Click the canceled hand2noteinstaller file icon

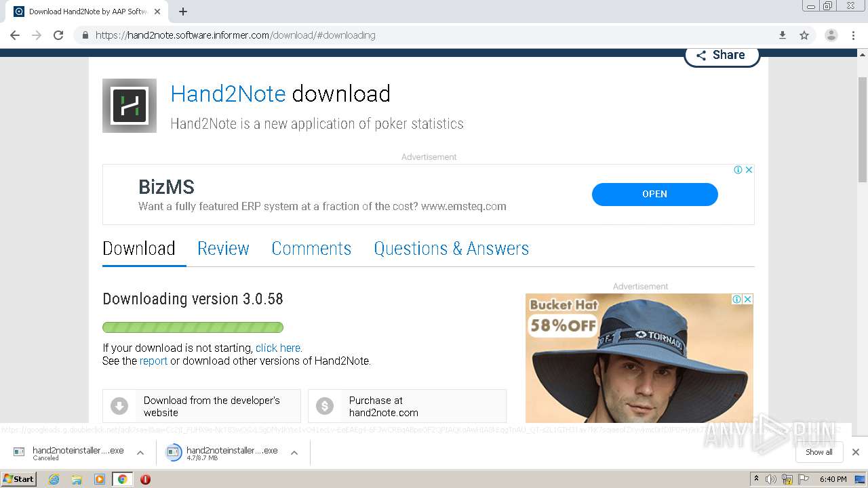coord(19,452)
